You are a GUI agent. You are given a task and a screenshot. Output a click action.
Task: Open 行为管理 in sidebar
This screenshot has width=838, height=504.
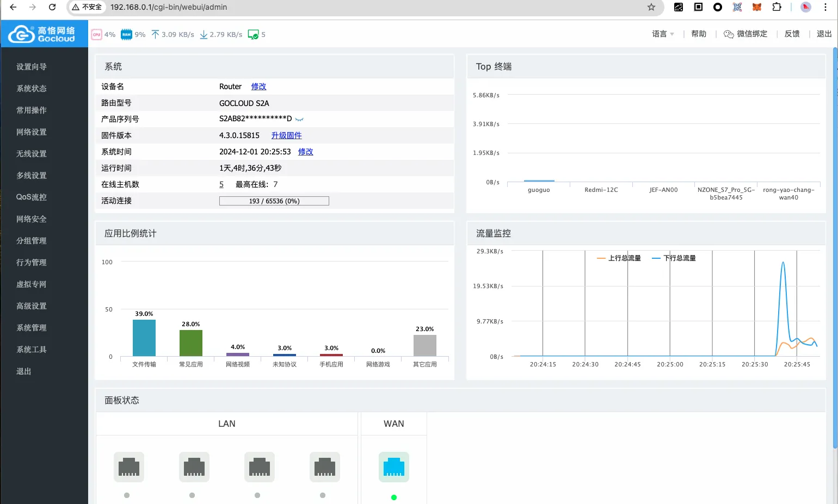tap(32, 263)
